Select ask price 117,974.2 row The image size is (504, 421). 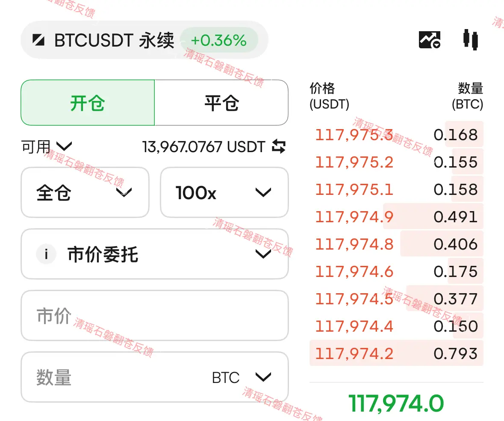click(396, 353)
